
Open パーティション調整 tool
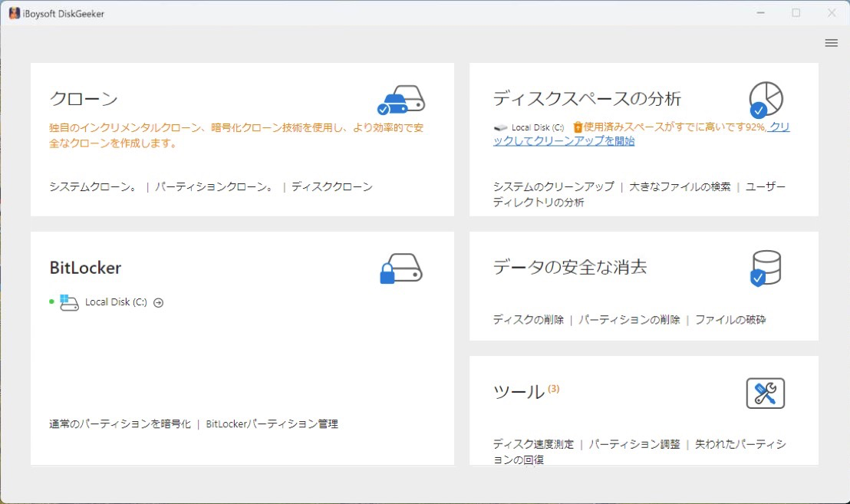(634, 444)
